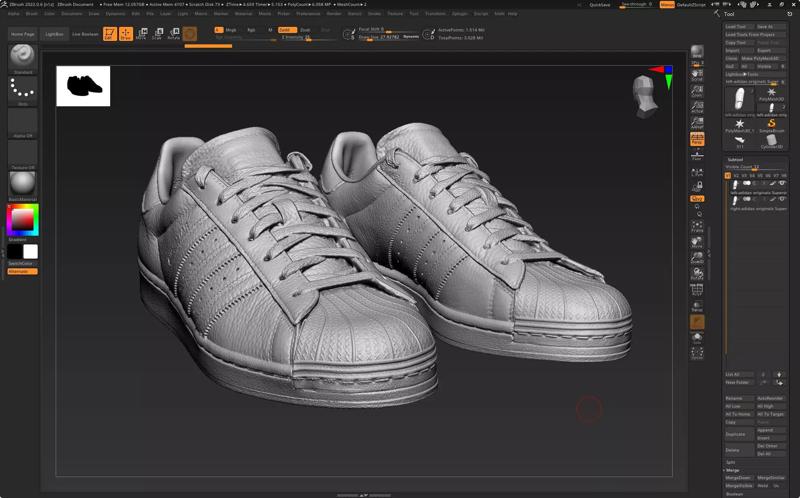
Task: Collapse the Subtool section
Action: coord(735,159)
